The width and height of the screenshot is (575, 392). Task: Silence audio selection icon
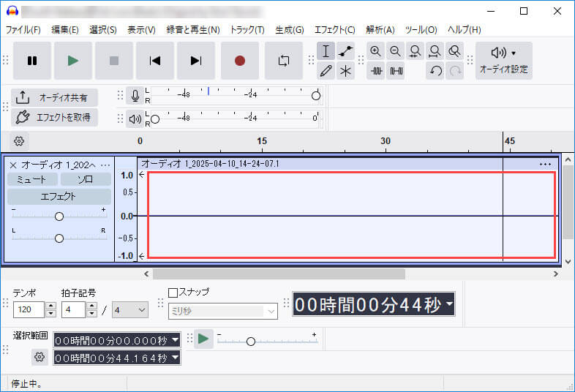coord(396,71)
